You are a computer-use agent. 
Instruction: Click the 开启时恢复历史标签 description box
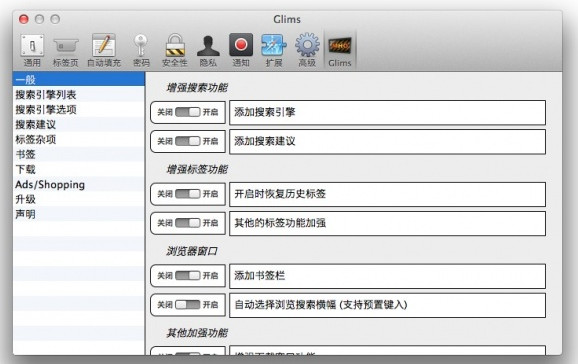(387, 194)
